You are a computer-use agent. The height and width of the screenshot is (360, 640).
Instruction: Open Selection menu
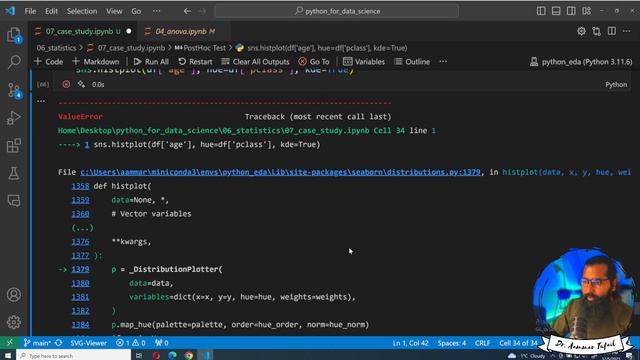[x=82, y=11]
